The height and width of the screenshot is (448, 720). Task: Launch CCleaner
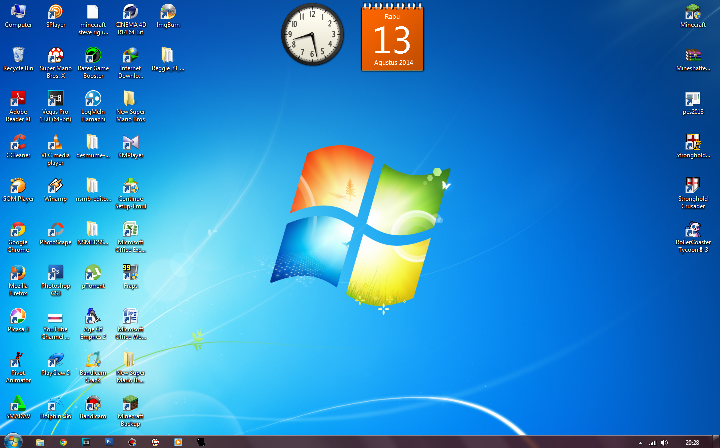click(x=18, y=146)
